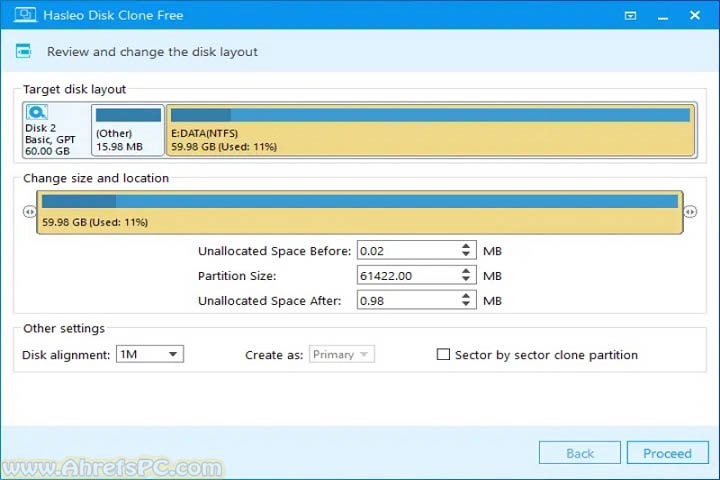This screenshot has height=480, width=720.
Task: Open the Disk alignment dropdown
Action: (150, 354)
